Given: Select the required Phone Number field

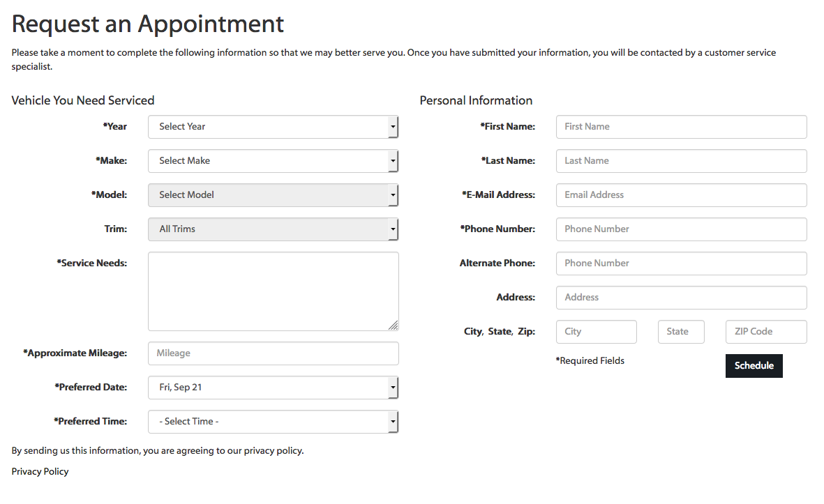Looking at the screenshot, I should (x=681, y=229).
